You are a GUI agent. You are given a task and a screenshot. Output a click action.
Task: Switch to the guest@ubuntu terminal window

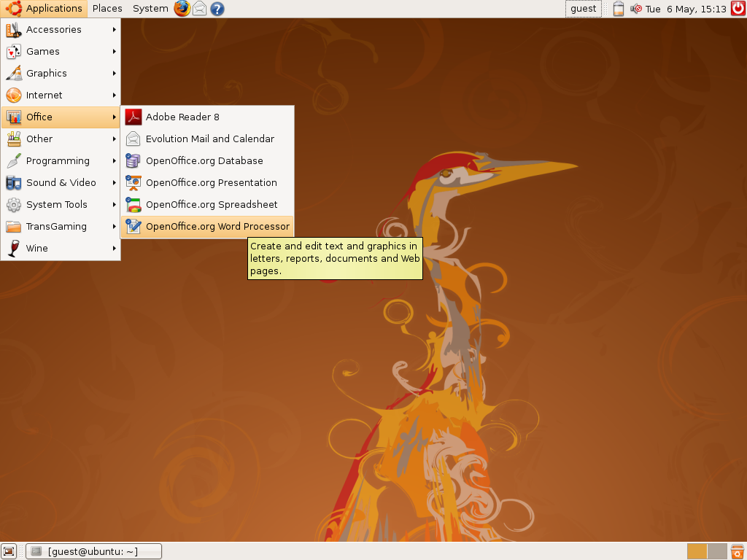point(93,551)
